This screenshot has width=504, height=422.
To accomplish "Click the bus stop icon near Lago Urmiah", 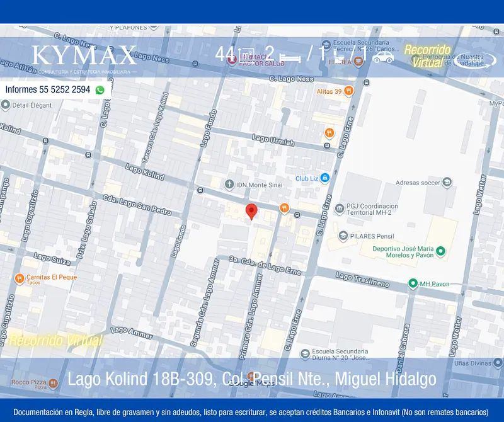I will click(x=327, y=146).
